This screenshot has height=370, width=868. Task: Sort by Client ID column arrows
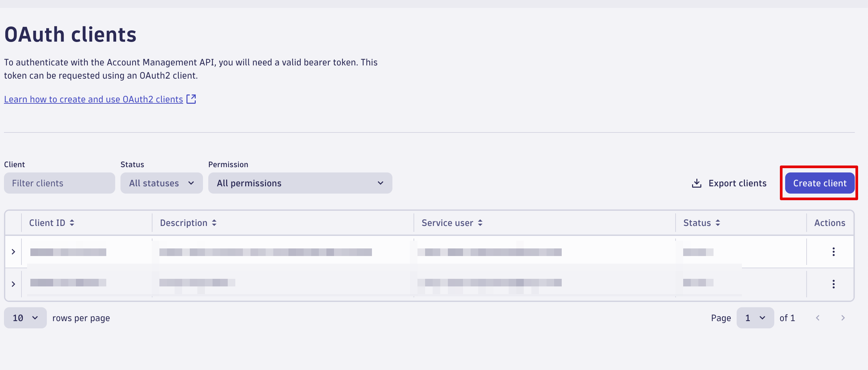tap(72, 223)
